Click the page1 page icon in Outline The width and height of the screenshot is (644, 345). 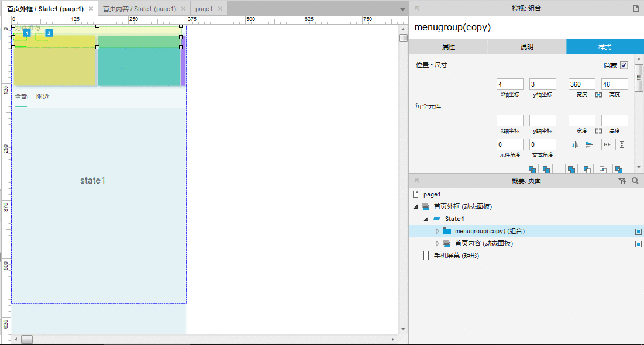click(x=416, y=194)
